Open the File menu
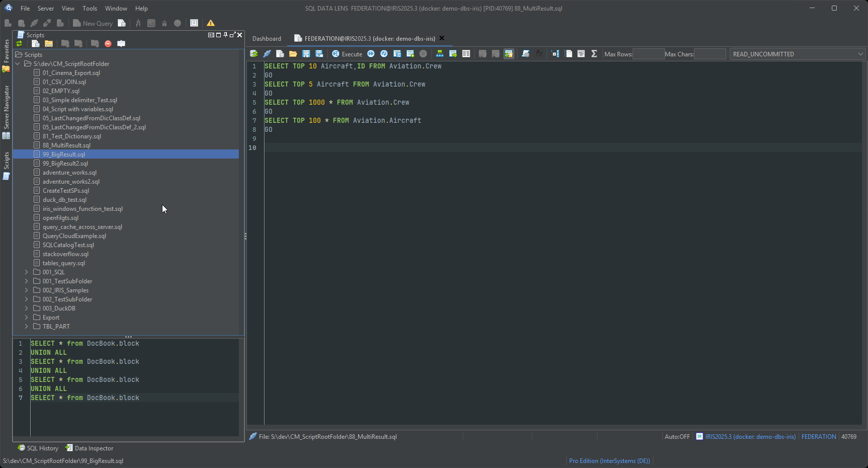 [x=25, y=9]
